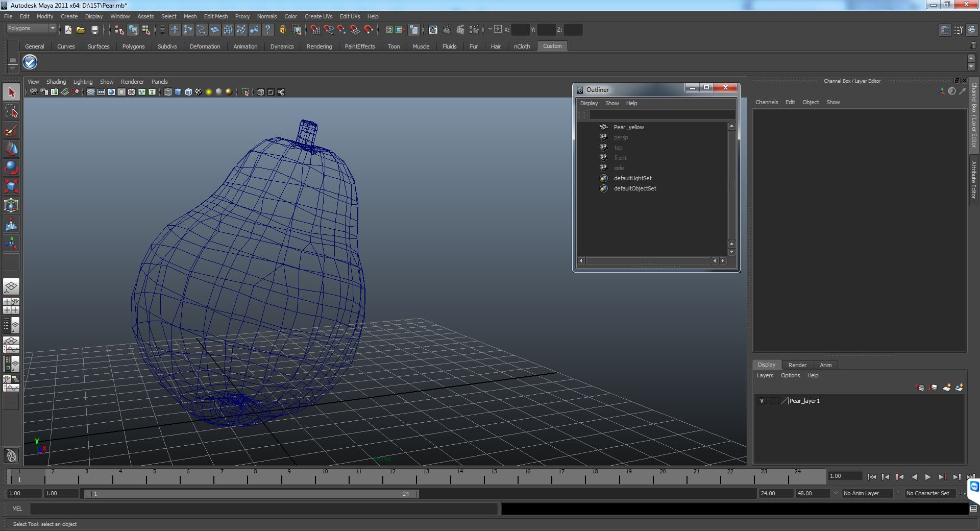Switch to four view layout
Screen dimensions: 980x531
click(11, 306)
